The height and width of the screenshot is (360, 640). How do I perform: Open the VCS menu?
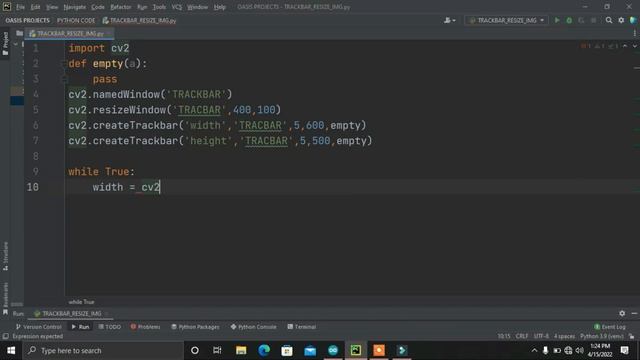tap(177, 7)
